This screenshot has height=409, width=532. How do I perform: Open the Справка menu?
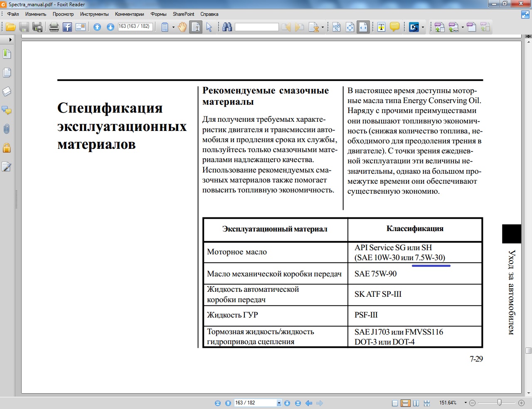(209, 14)
